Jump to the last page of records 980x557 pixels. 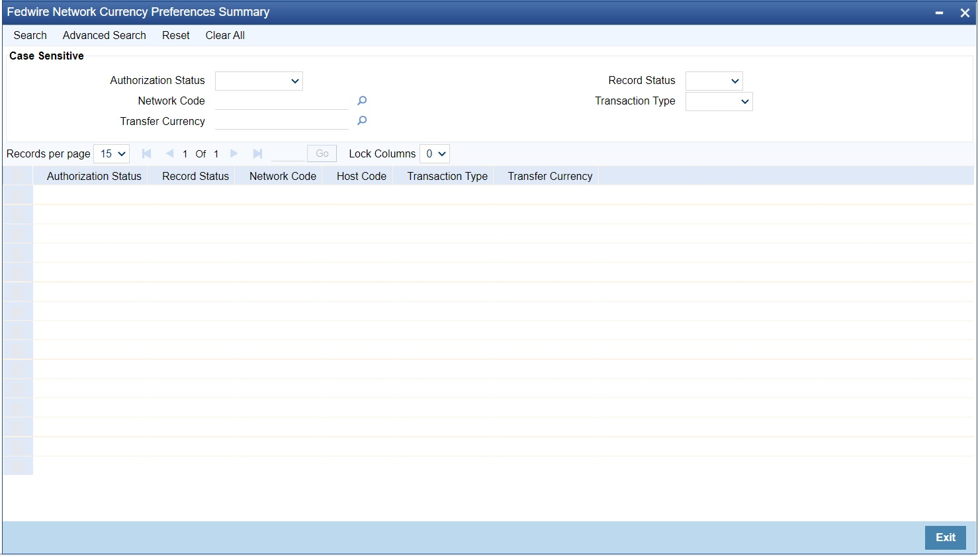tap(257, 153)
